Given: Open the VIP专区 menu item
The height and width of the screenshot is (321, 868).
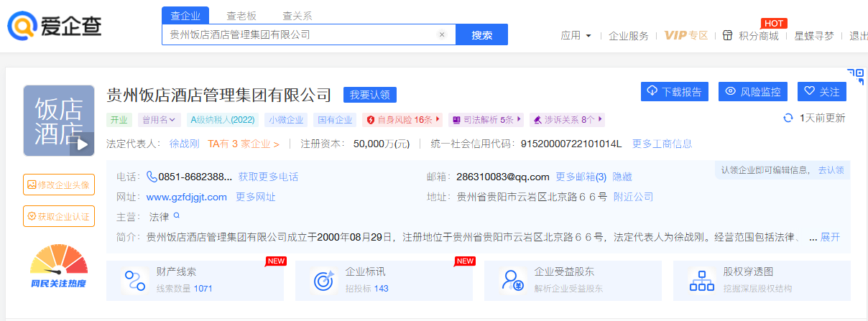Looking at the screenshot, I should [686, 35].
